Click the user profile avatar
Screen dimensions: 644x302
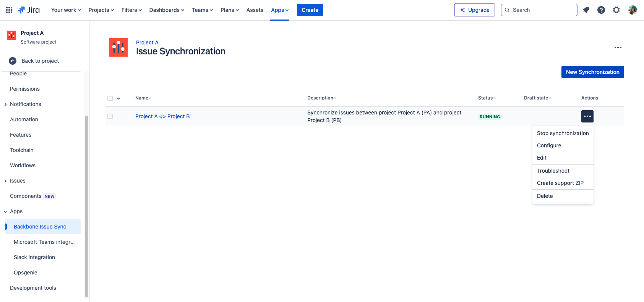pyautogui.click(x=633, y=10)
